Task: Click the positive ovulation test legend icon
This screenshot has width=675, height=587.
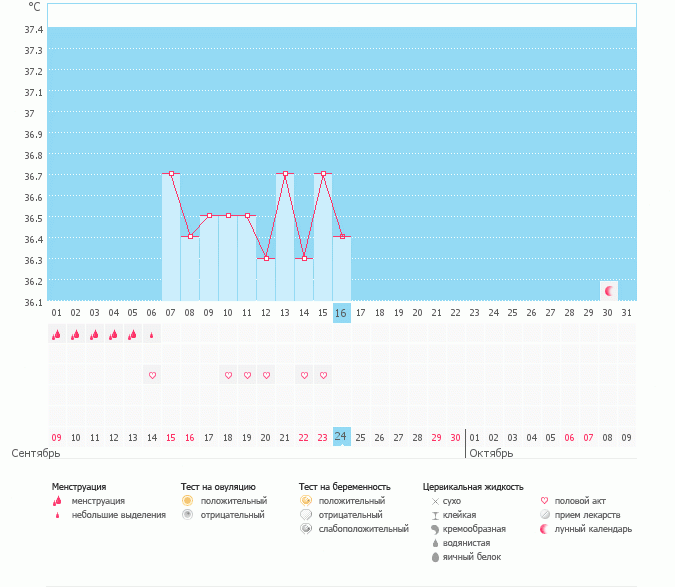Action: click(187, 500)
